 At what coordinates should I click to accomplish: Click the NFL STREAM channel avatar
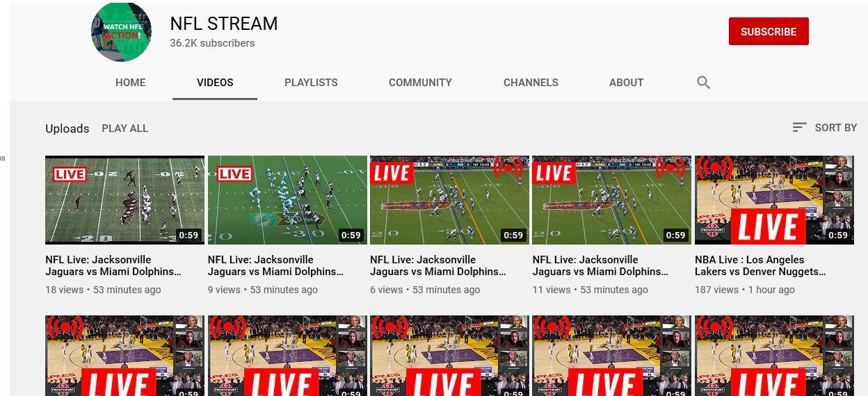pyautogui.click(x=121, y=32)
